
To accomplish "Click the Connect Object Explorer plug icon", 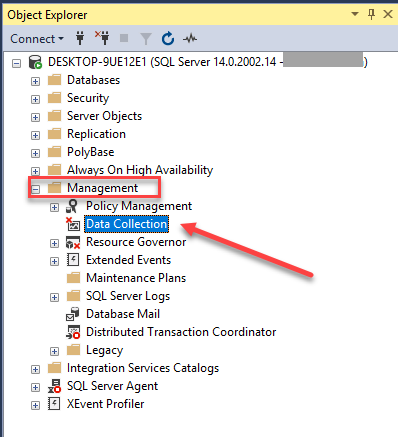I will point(80,38).
